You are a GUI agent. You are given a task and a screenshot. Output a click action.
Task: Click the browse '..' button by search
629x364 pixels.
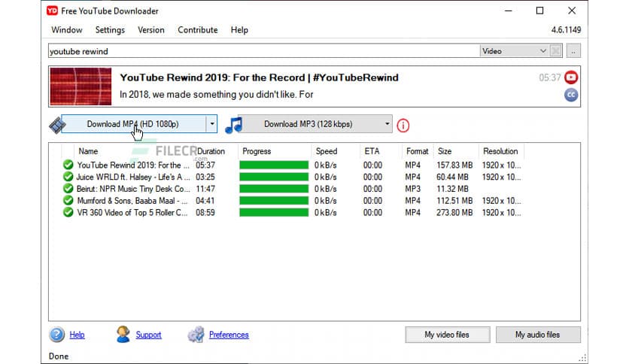point(573,51)
